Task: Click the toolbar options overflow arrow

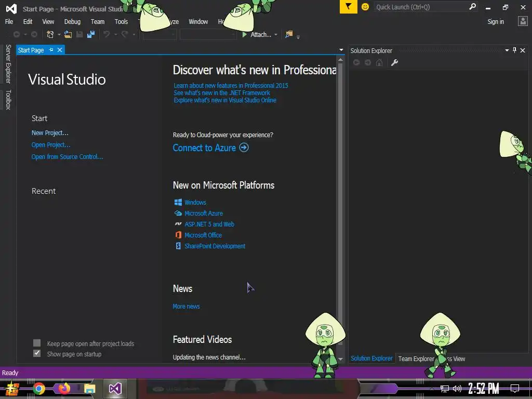Action: [298, 37]
